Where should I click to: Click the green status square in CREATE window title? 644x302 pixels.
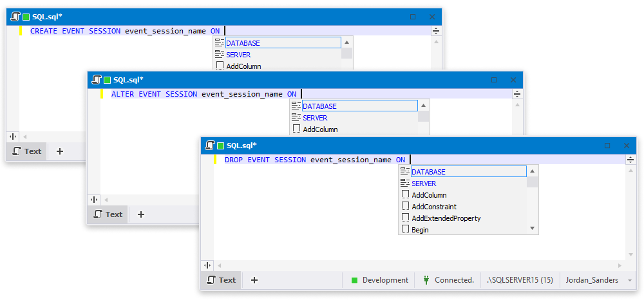tap(26, 17)
